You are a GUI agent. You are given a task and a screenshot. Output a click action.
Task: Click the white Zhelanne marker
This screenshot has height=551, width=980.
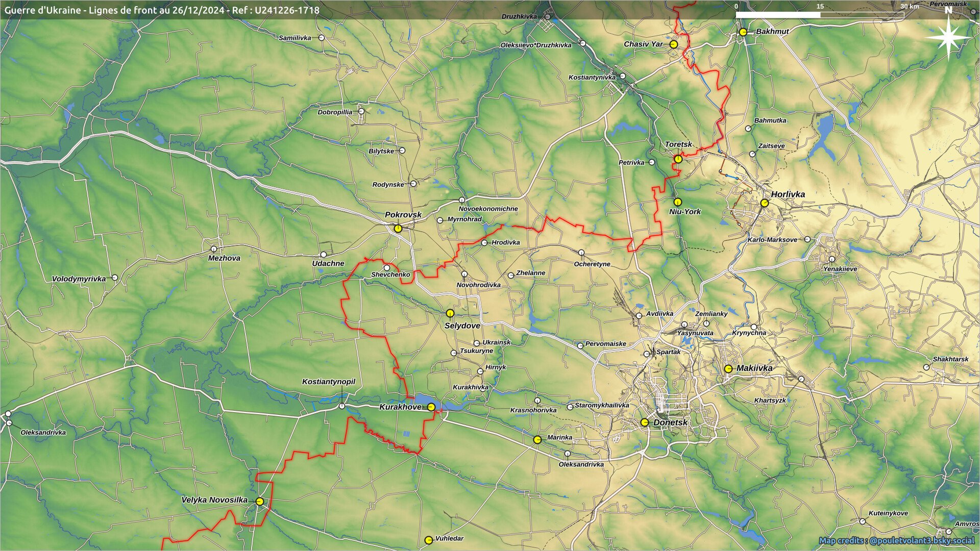click(511, 275)
